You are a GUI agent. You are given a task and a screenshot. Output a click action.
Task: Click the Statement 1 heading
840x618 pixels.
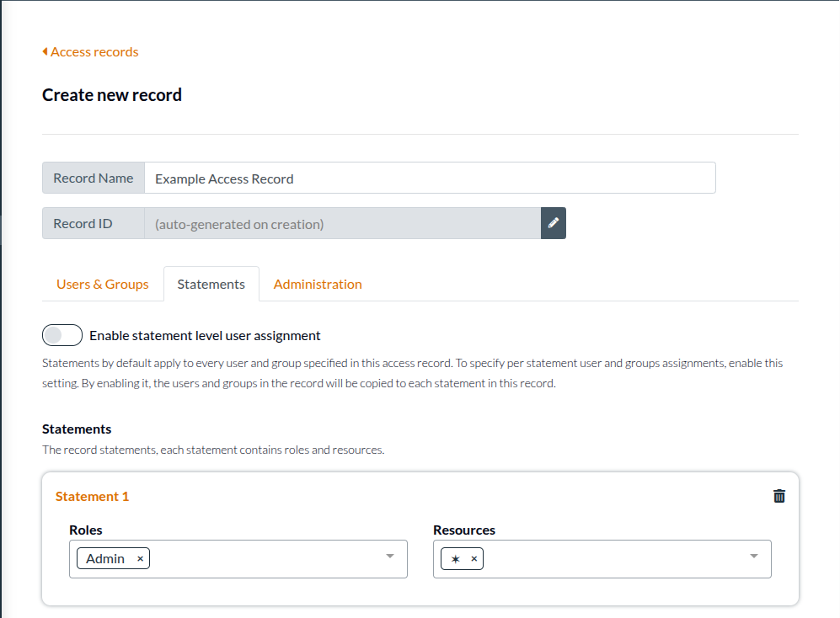(92, 496)
